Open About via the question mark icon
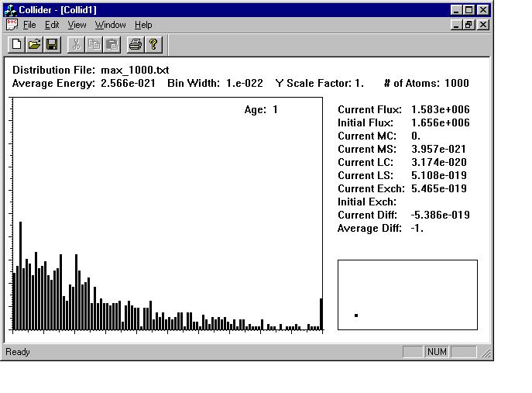Viewport: 532px width, 393px height. tap(153, 45)
